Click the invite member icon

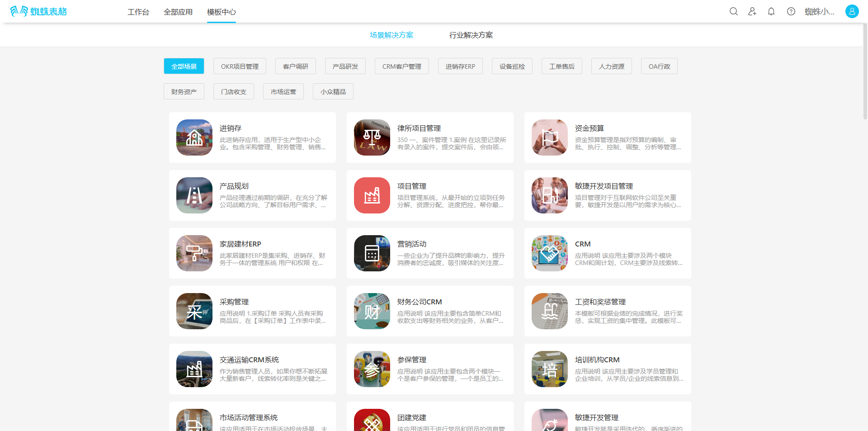point(752,12)
